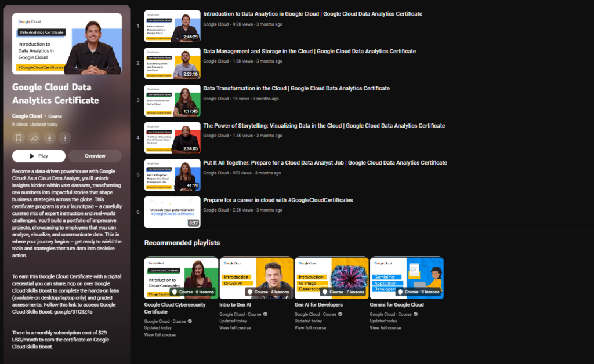Open the course Overview button

95,156
